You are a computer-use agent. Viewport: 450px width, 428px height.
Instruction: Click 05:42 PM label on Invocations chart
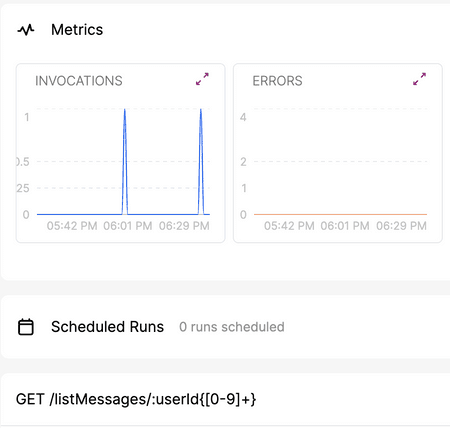pos(72,226)
